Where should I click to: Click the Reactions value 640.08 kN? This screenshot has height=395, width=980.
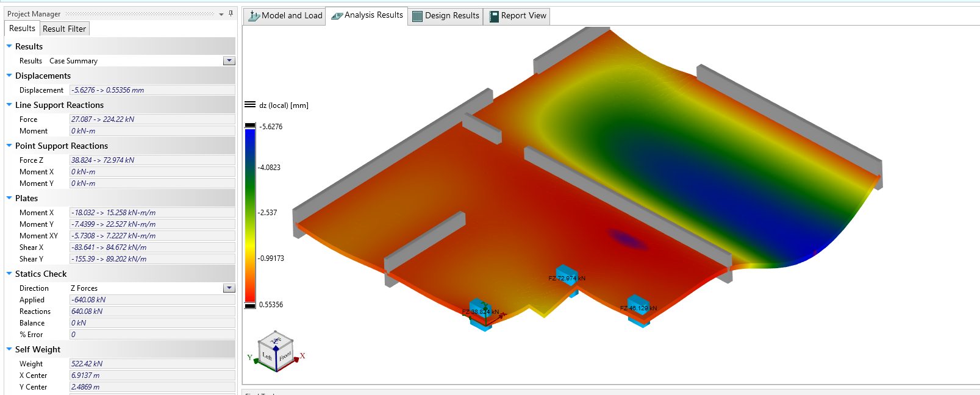[x=152, y=311]
